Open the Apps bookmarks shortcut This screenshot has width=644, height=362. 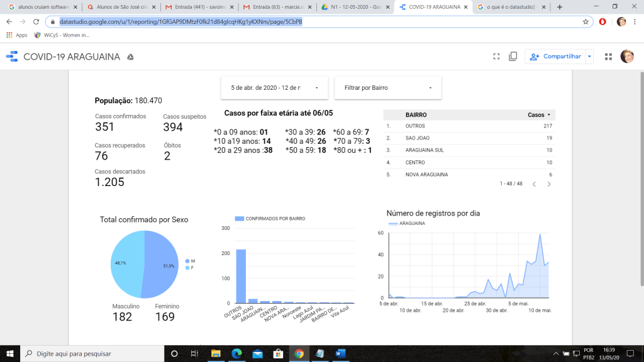[17, 35]
